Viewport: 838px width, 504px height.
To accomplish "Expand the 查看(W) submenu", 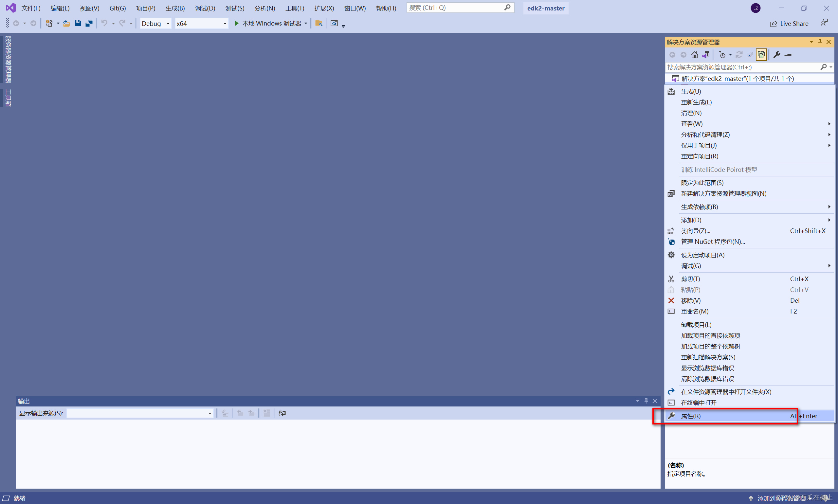I will click(749, 124).
